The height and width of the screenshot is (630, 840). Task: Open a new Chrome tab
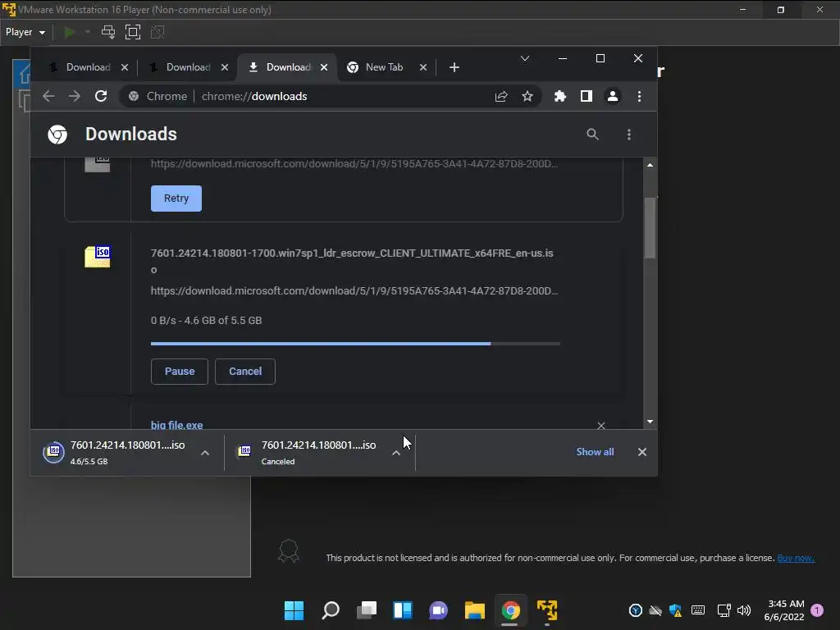point(454,67)
